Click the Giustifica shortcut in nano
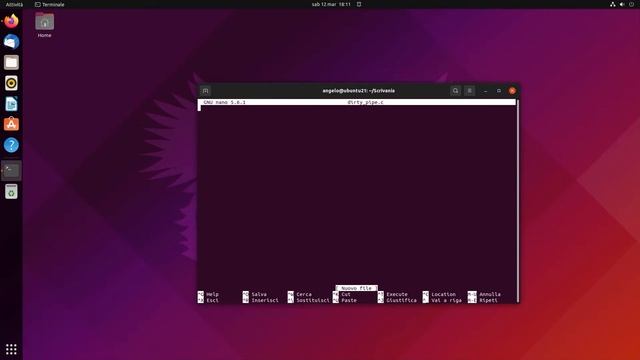Image resolution: width=640 pixels, height=360 pixels. point(397,300)
